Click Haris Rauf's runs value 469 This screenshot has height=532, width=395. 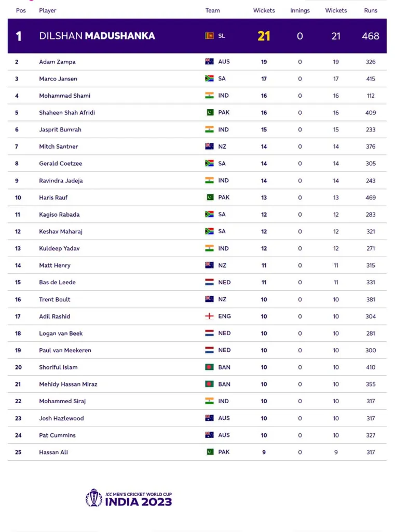click(371, 197)
